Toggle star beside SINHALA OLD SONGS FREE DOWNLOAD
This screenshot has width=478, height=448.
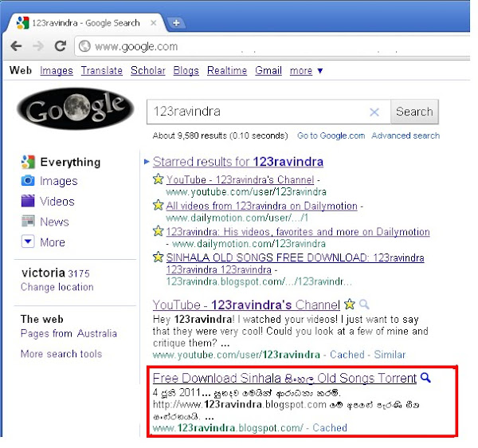click(159, 257)
